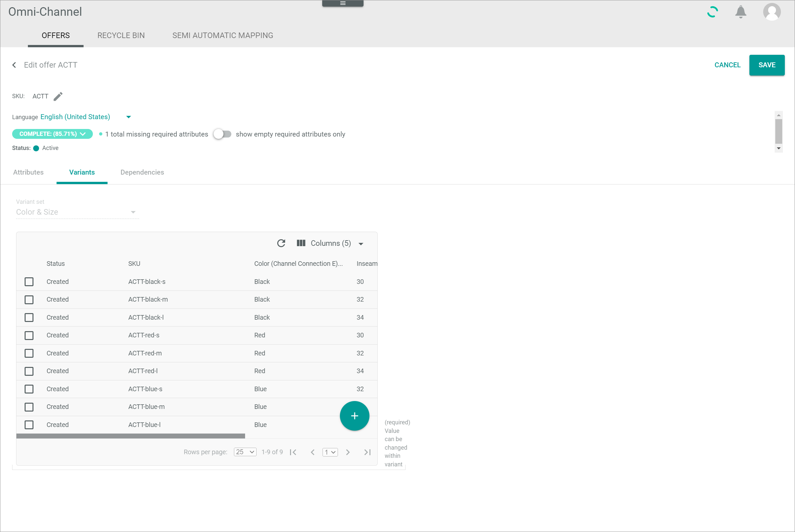The image size is (795, 532).
Task: Switch to the OFFERS tab
Action: [56, 35]
